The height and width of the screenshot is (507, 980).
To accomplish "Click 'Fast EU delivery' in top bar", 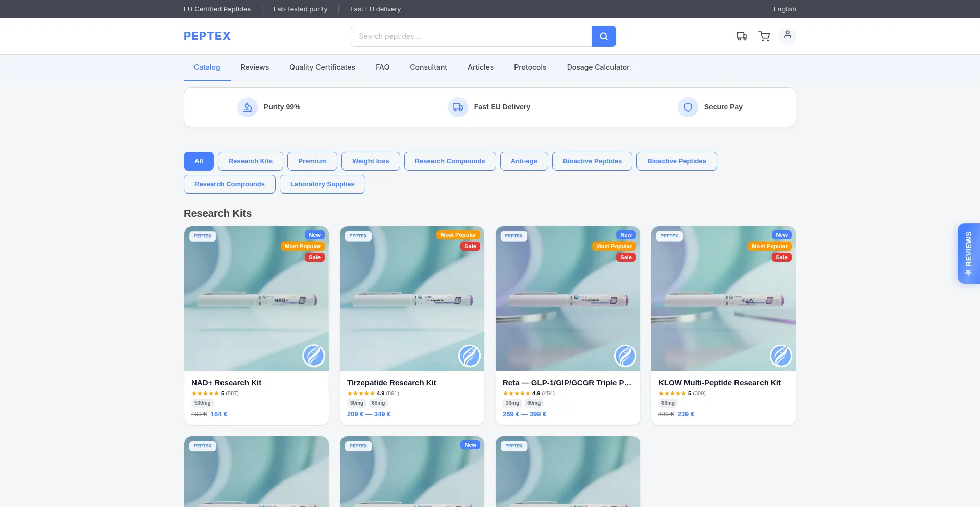I will (x=376, y=9).
